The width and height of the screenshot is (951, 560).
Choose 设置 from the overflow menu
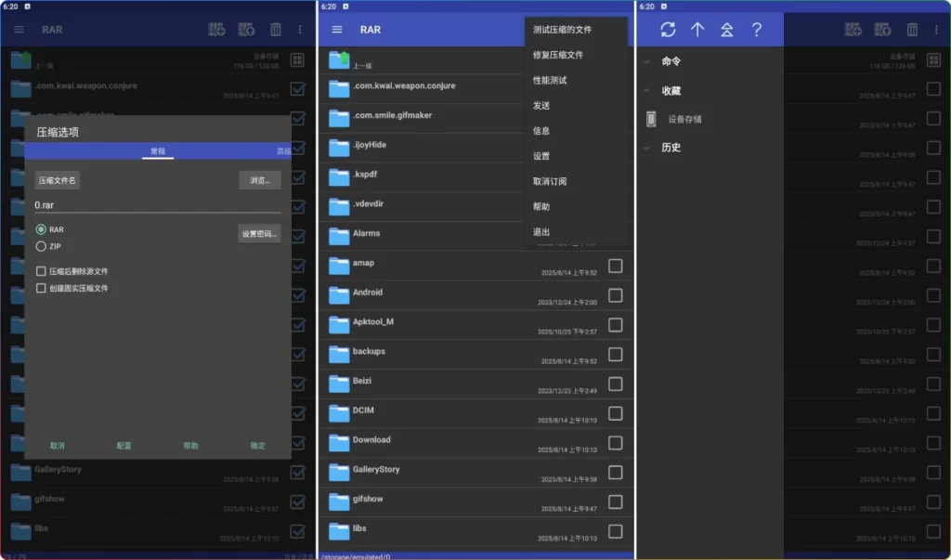[541, 157]
